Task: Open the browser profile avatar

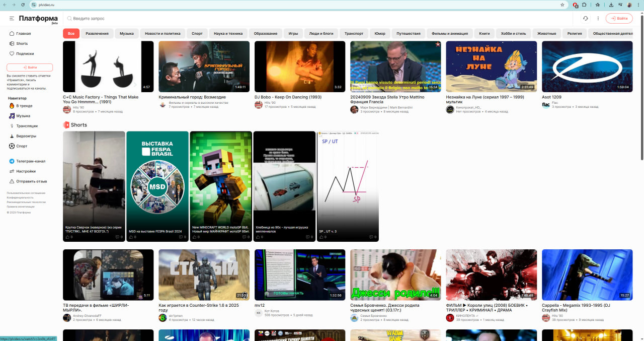Action: 629,5
